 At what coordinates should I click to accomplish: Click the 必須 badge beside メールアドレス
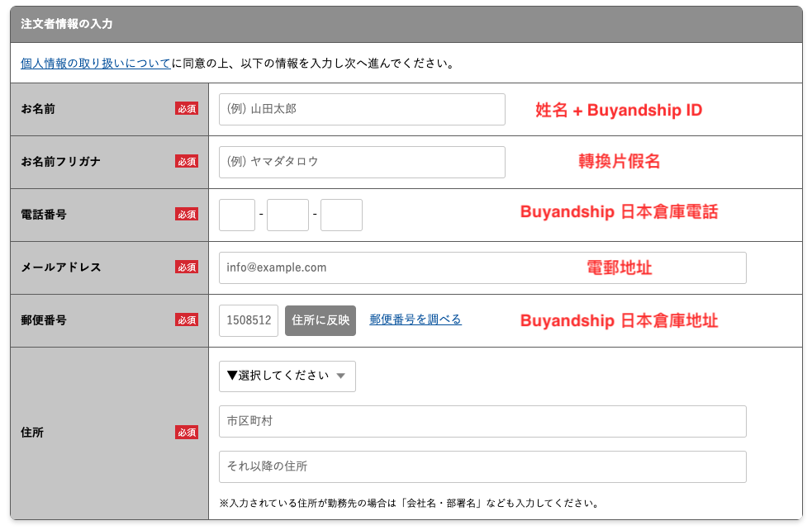coord(187,267)
